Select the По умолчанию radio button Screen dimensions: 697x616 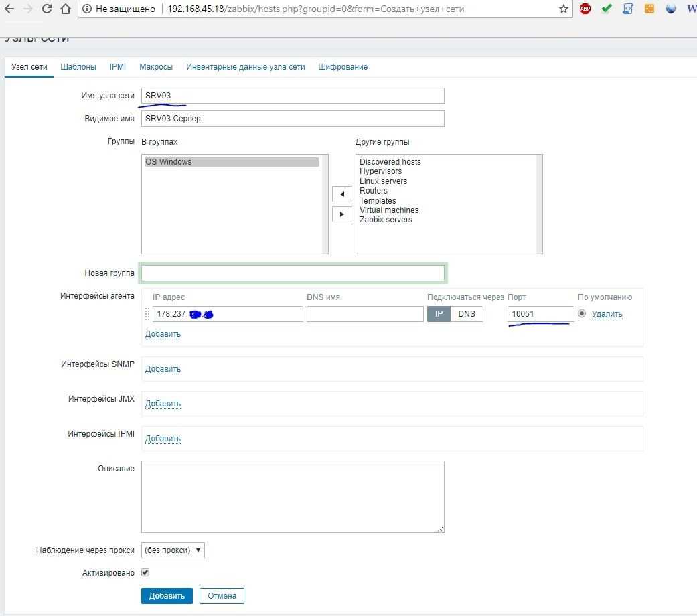coord(581,313)
